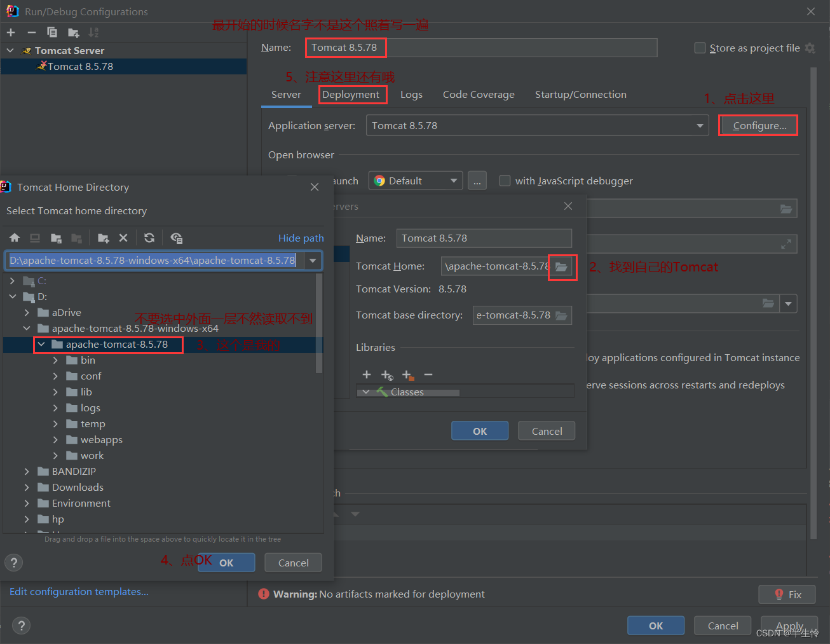Refresh the directory tree

pyautogui.click(x=149, y=238)
